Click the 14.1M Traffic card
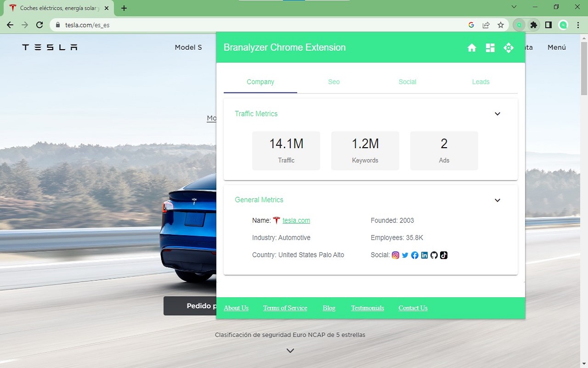 (x=286, y=151)
